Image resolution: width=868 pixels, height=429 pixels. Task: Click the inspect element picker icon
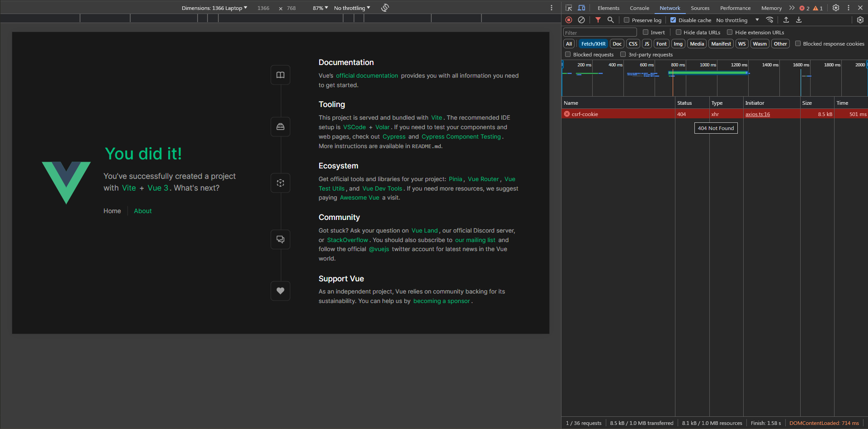point(569,8)
